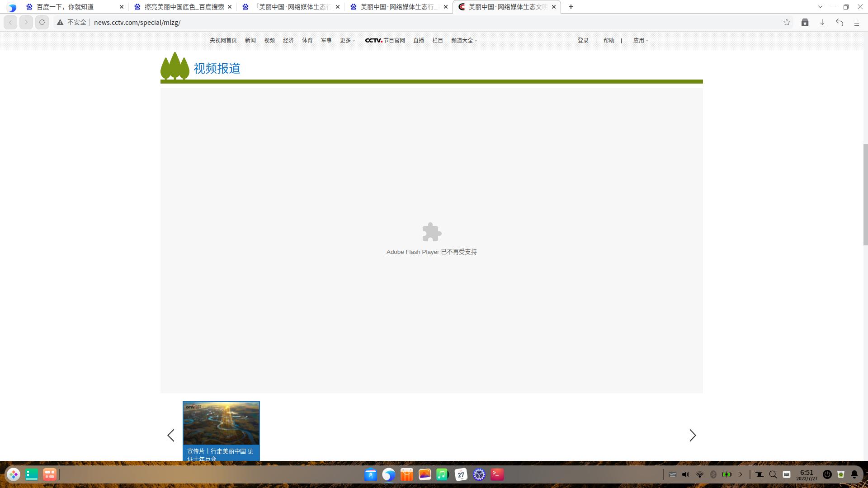Open the calendar app in the dock
868x488 pixels.
point(461,474)
